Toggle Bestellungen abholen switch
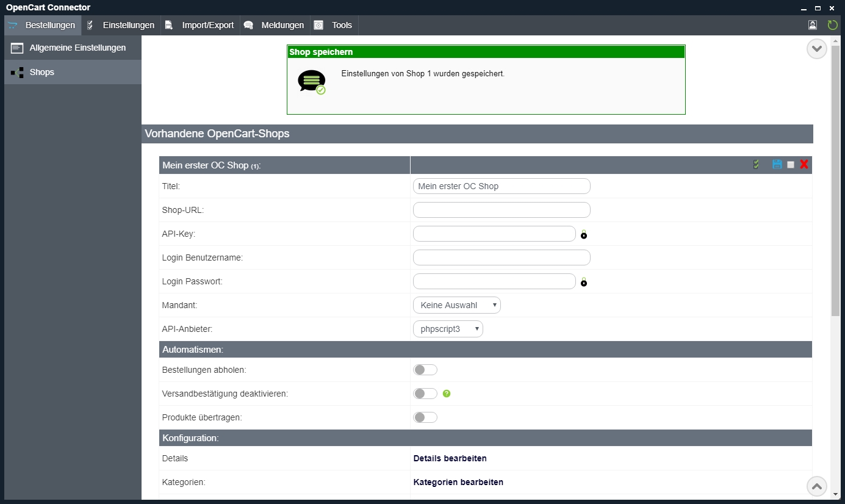This screenshot has width=845, height=504. pos(425,370)
